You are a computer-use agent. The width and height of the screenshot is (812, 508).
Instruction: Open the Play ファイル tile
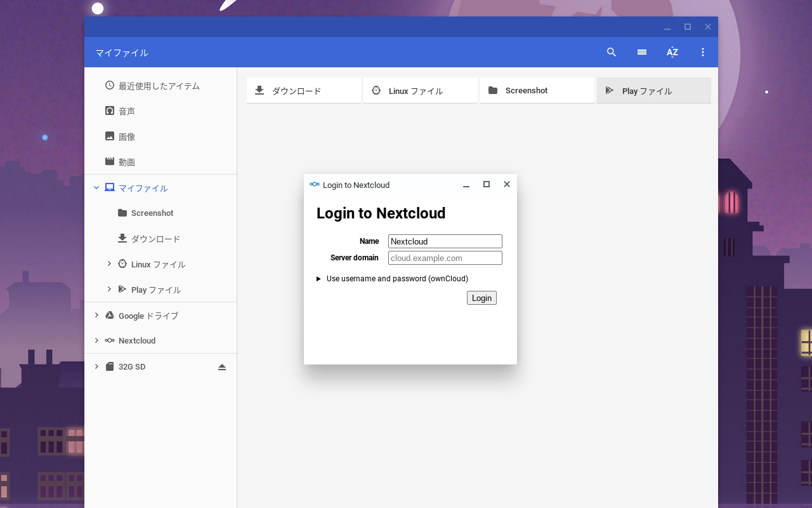[654, 90]
